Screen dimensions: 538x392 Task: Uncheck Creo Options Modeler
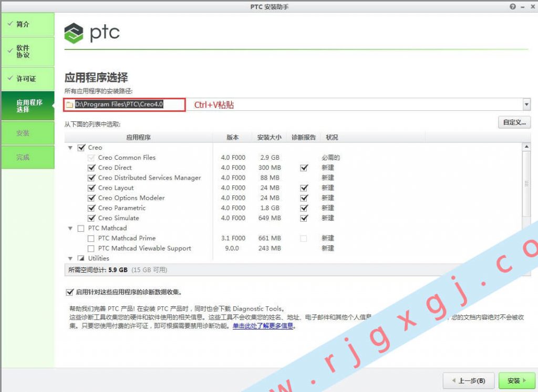91,198
